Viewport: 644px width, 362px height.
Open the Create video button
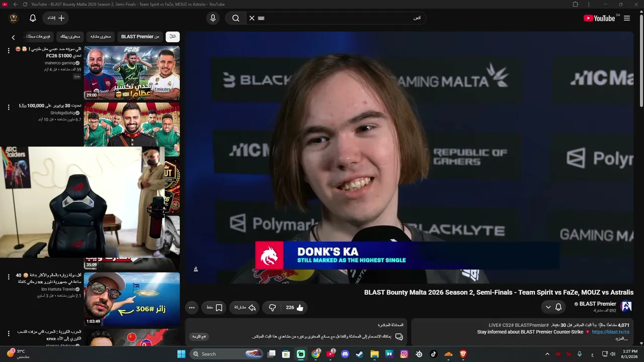[x=56, y=18]
